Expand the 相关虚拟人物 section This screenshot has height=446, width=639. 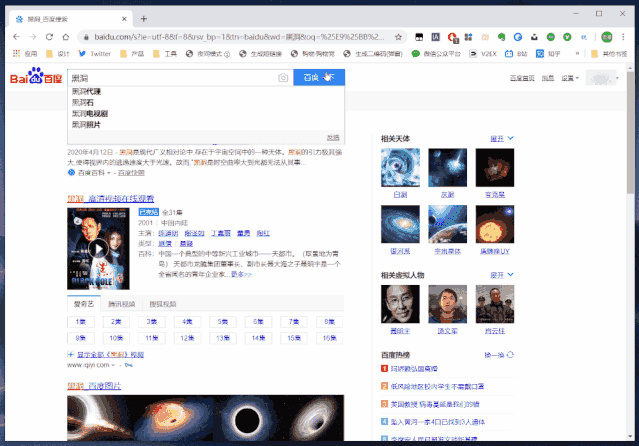(502, 275)
